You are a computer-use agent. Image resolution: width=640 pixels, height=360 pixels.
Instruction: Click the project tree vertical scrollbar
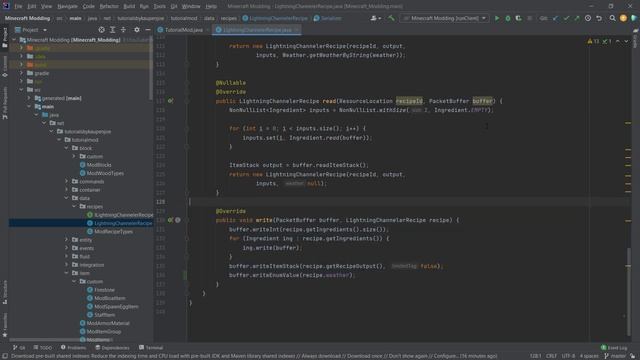tap(151, 69)
